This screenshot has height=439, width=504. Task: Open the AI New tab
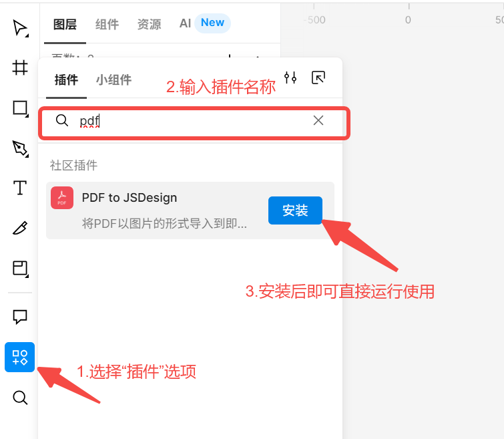(205, 23)
